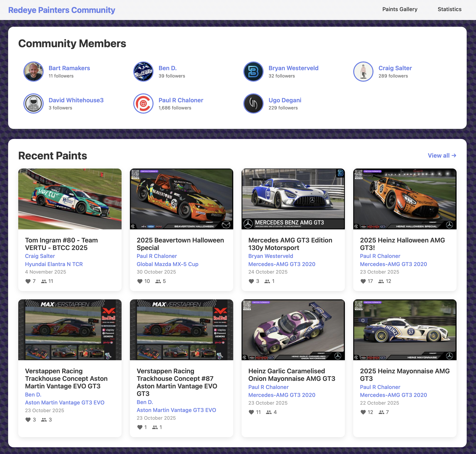Click David Whitehouse3's helmet avatar

33,103
